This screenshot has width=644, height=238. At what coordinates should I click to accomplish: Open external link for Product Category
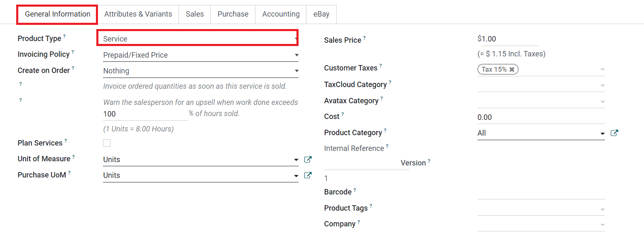click(615, 133)
